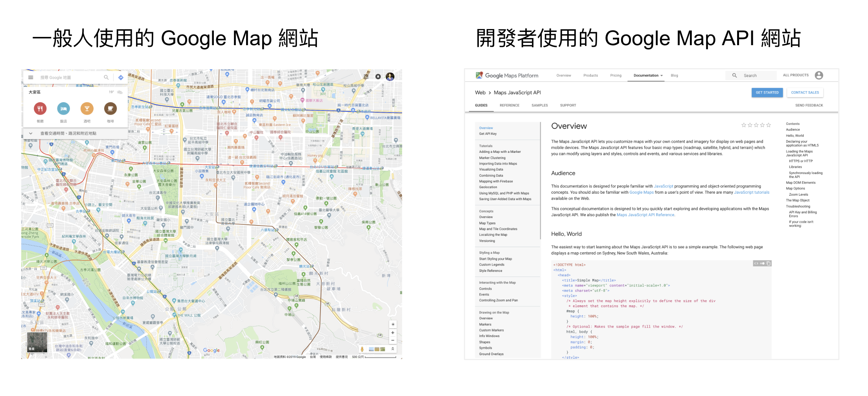Toggle the code sample dark theme switch
Screen dimensions: 868x396
coord(762,264)
